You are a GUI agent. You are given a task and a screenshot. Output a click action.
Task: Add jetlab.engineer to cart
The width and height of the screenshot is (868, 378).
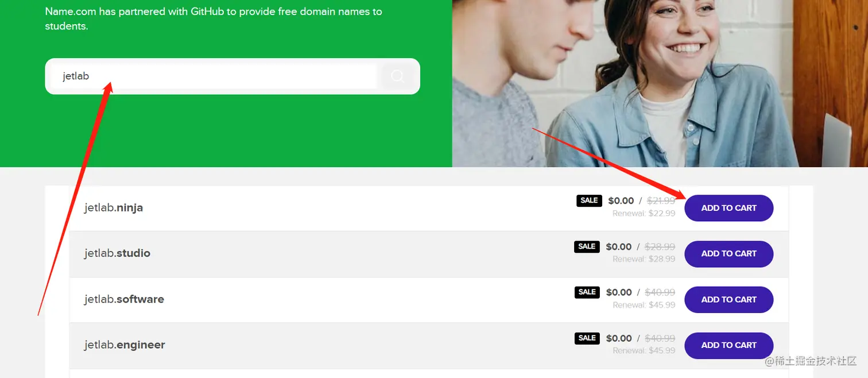[x=728, y=345]
